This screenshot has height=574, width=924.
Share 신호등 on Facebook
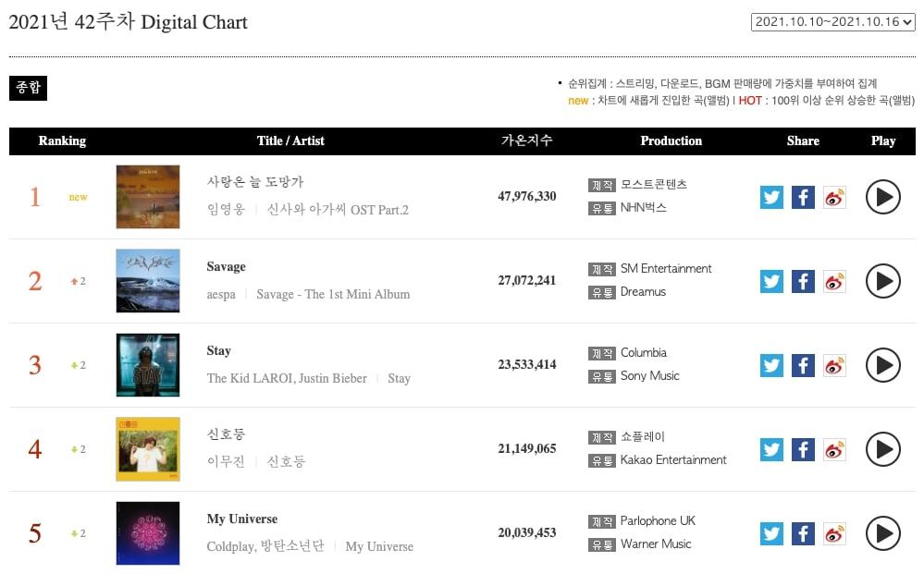tap(803, 449)
